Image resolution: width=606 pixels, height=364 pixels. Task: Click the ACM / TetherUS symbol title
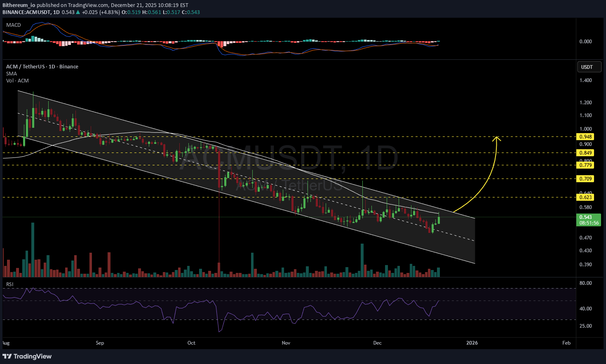42,67
